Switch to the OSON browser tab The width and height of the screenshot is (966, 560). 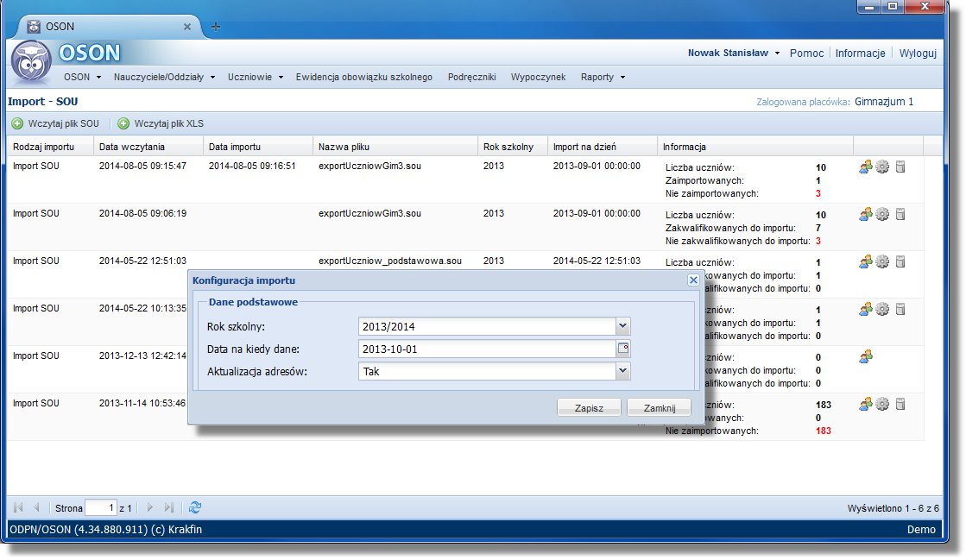coord(110,27)
